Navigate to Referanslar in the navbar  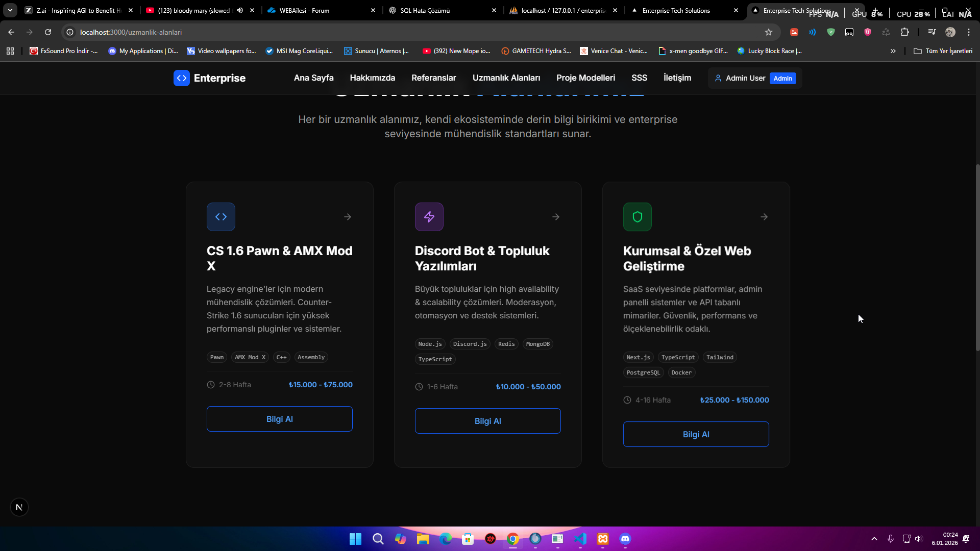[434, 78]
